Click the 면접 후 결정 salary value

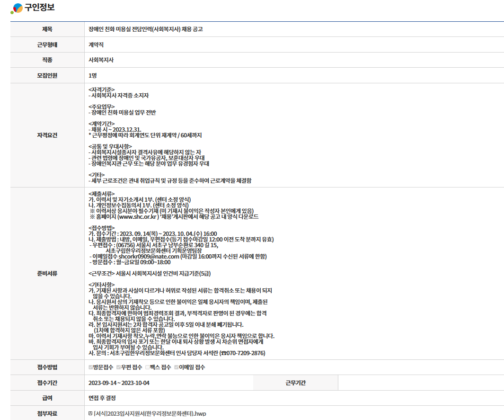(x=102, y=398)
